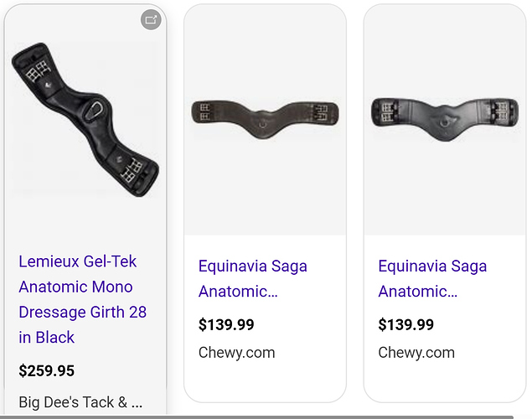Open Lemieux listing via the external-link icon
Viewport: 532px width, 419px height.
(151, 19)
